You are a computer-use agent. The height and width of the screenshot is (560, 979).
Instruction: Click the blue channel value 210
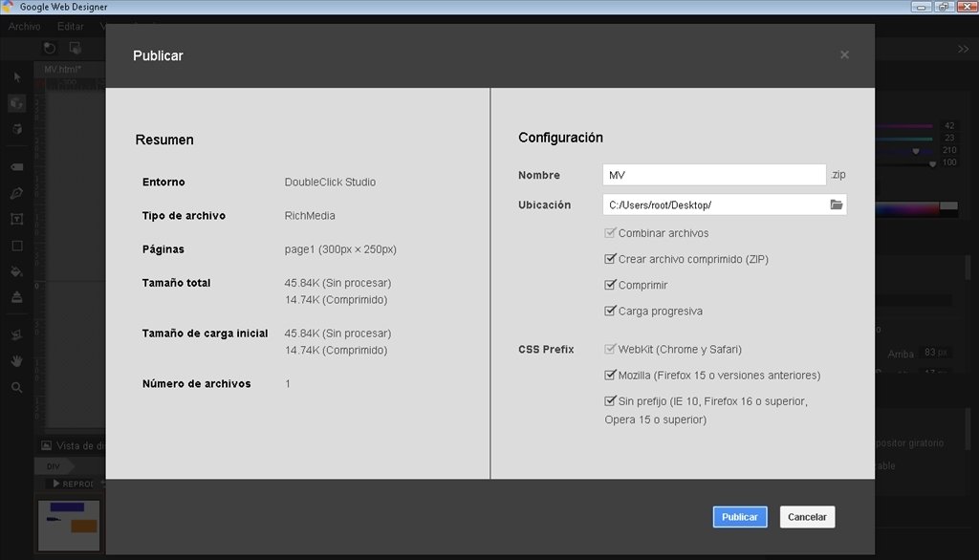(949, 150)
